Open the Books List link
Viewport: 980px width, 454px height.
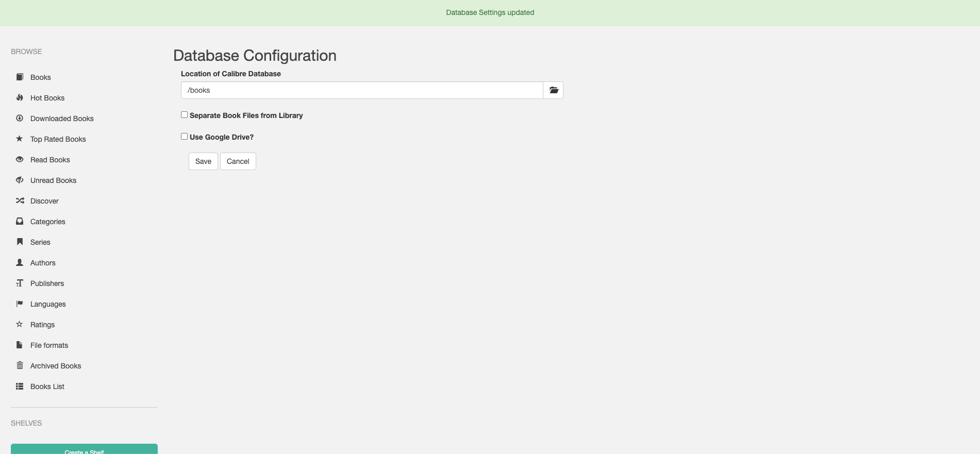click(47, 386)
